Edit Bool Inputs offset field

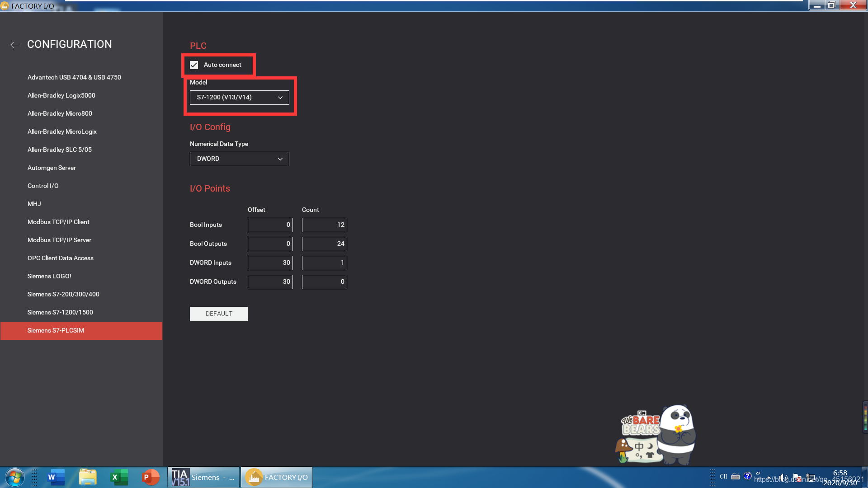270,225
